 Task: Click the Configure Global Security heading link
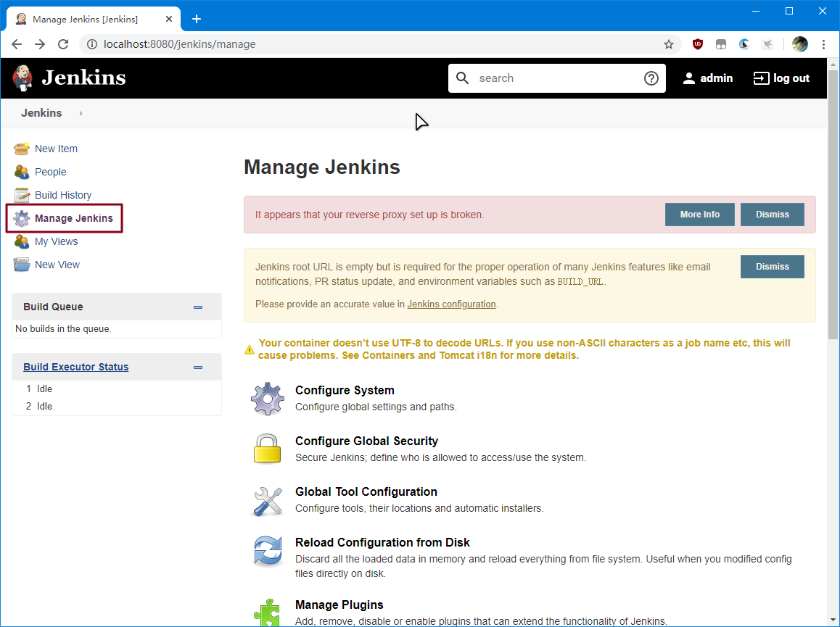[x=366, y=441]
